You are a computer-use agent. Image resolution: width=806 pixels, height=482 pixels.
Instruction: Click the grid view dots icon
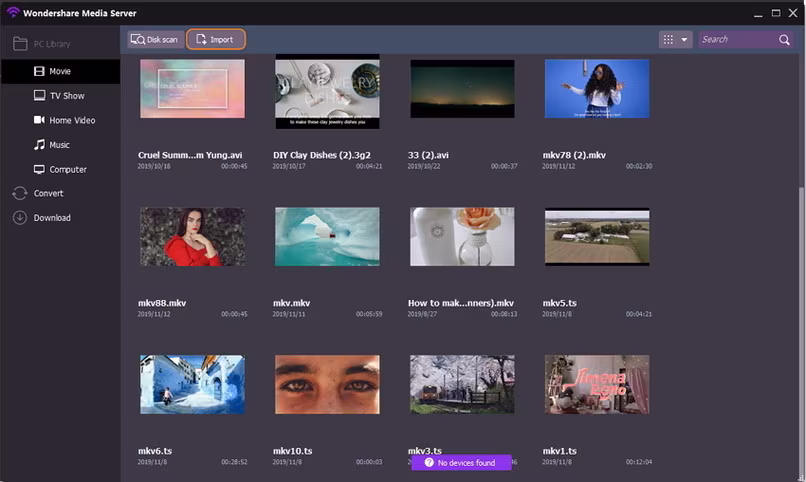tap(668, 40)
